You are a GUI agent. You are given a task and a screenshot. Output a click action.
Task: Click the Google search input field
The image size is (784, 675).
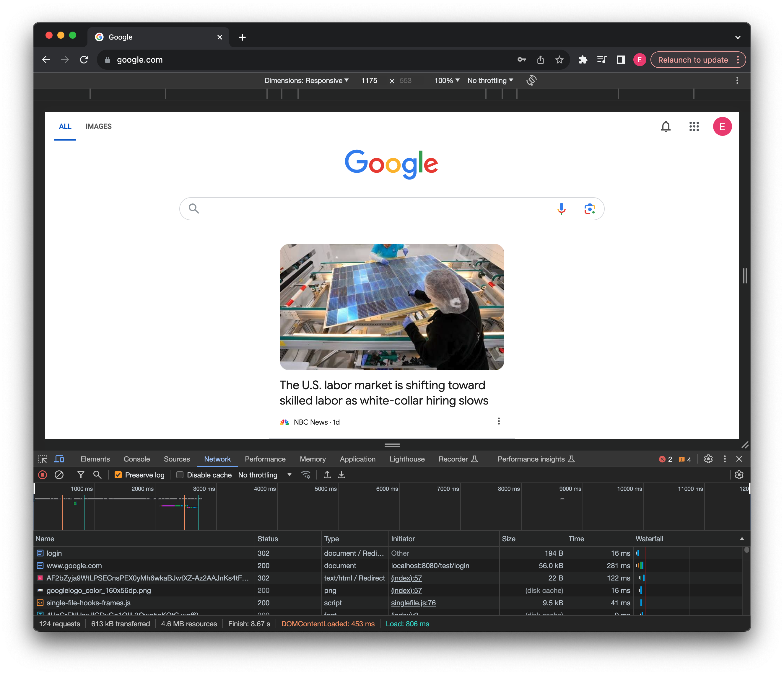(x=375, y=208)
